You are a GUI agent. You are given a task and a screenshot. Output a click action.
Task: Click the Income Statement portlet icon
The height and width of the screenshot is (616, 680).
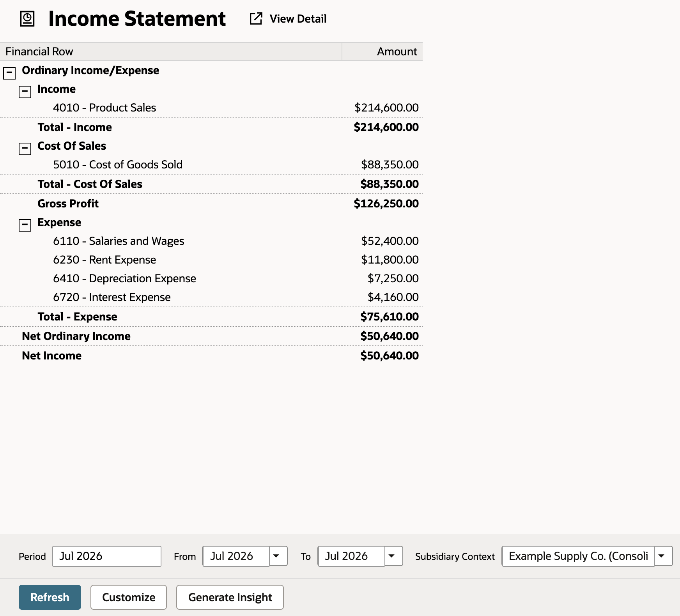point(27,19)
